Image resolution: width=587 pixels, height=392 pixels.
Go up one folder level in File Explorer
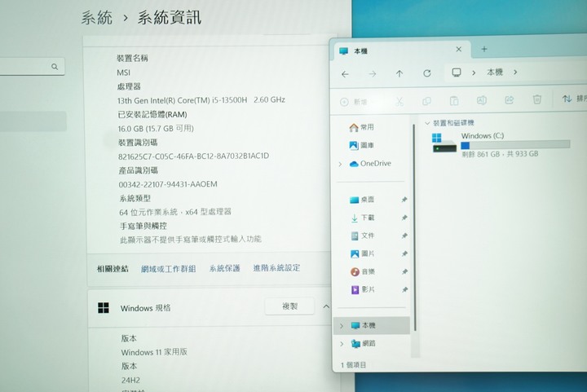tap(399, 73)
